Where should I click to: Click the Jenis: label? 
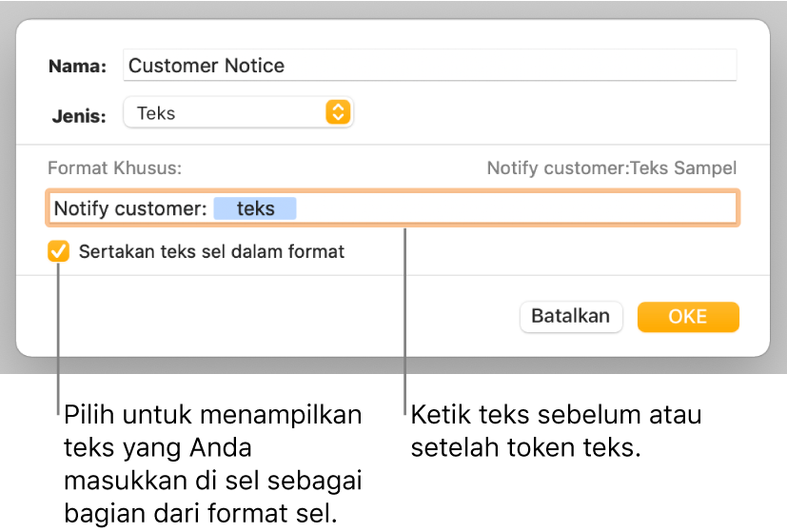coord(79,116)
